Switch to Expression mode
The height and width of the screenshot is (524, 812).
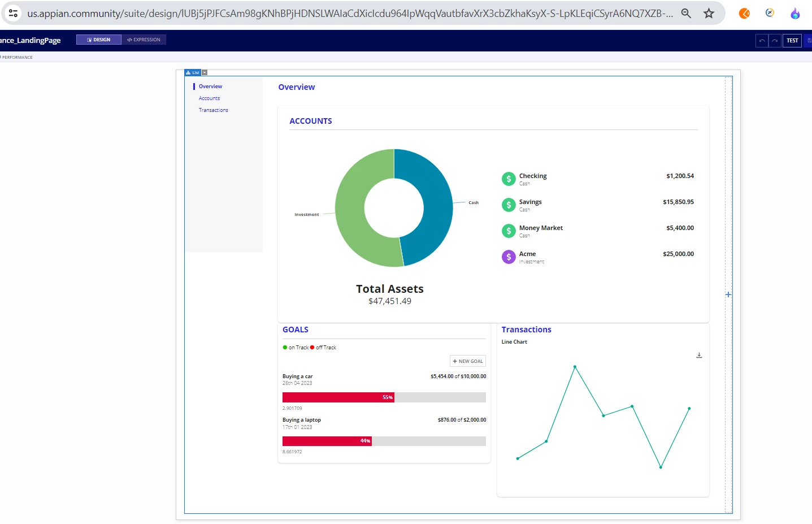pyautogui.click(x=144, y=40)
